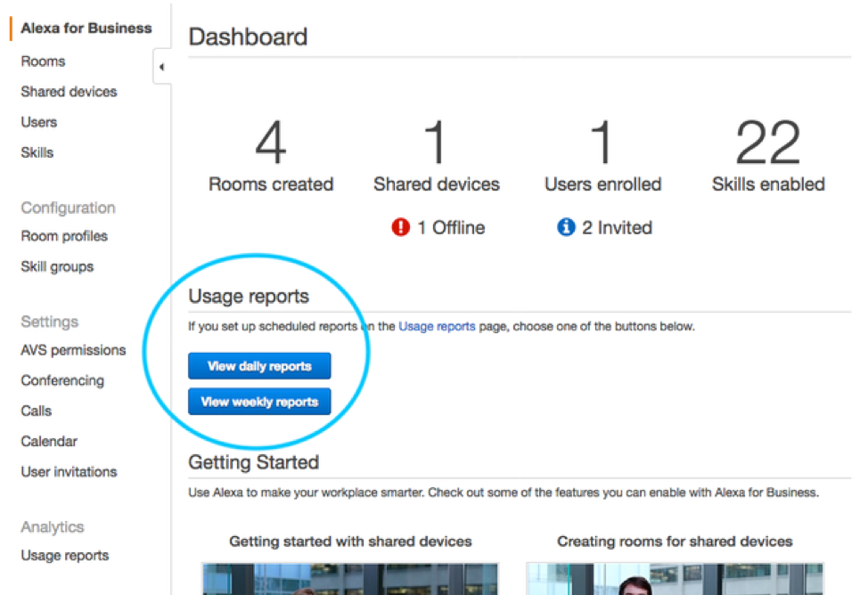The image size is (868, 595).
Task: Follow the Usage reports inline link
Action: pos(437,327)
